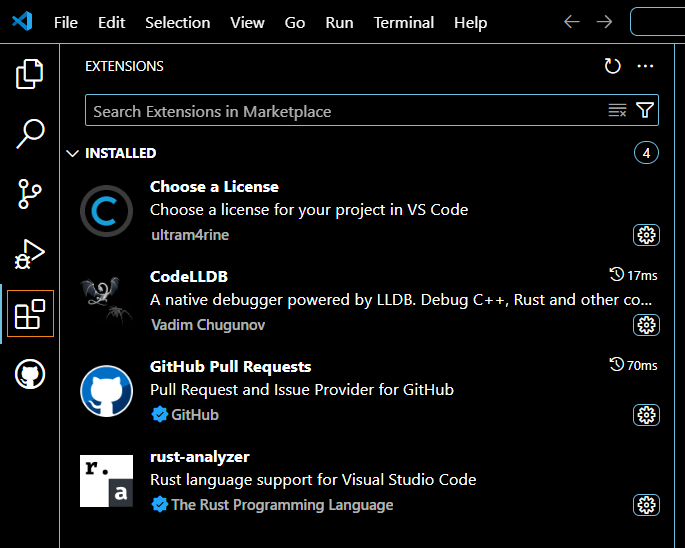Open Extensions views and more actions menu

coord(645,66)
